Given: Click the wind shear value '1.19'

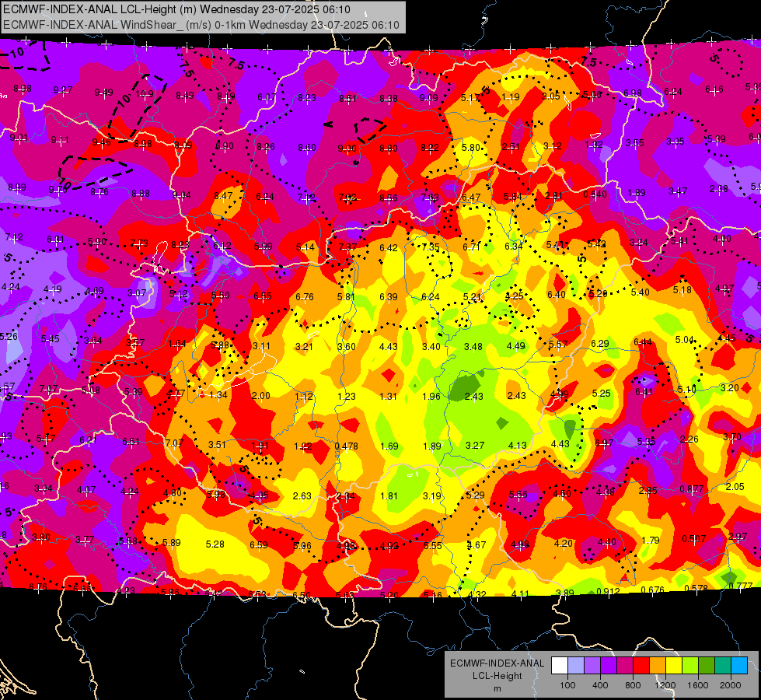Looking at the screenshot, I should point(511,96).
